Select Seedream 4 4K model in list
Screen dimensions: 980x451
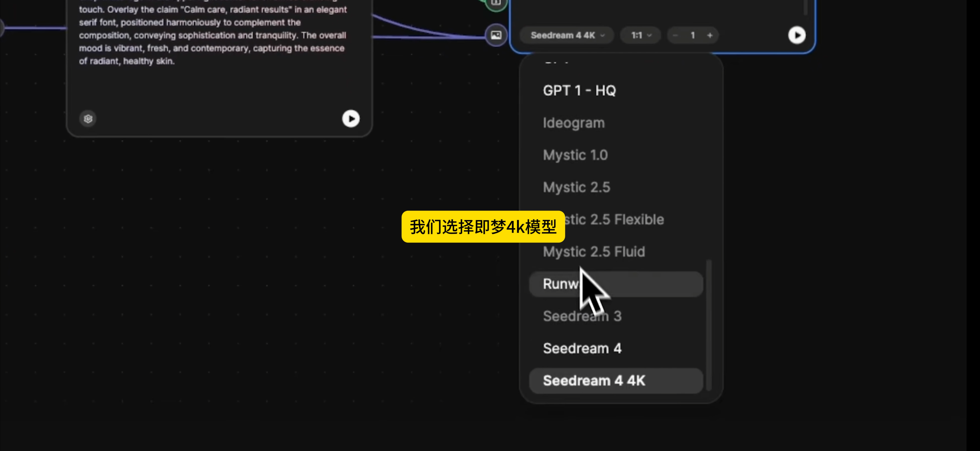[x=616, y=381]
